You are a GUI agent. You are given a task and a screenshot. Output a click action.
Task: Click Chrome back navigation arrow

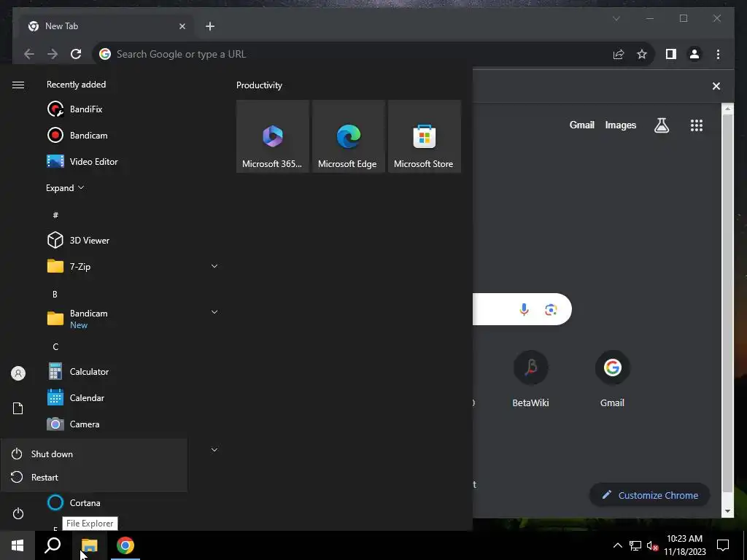click(29, 54)
